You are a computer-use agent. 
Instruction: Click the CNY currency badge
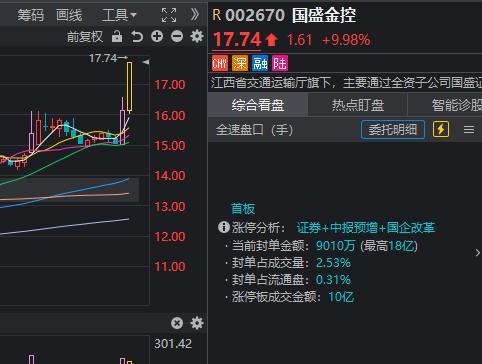(220, 63)
